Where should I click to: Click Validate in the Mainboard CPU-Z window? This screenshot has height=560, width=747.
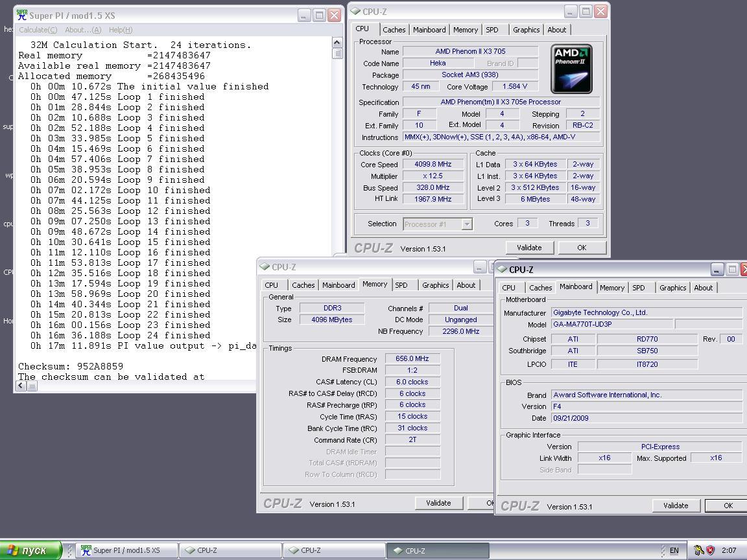pyautogui.click(x=676, y=506)
